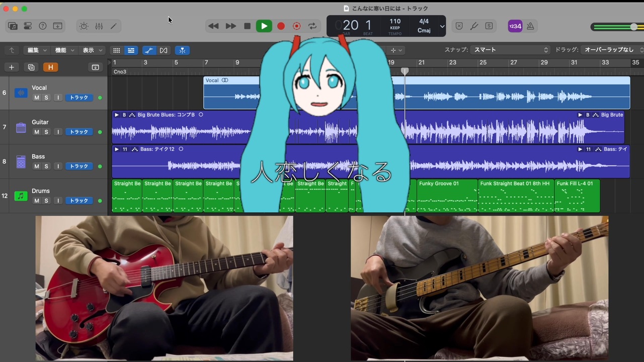Viewport: 644px width, 362px height.
Task: Mute the Guitar track
Action: [36, 132]
